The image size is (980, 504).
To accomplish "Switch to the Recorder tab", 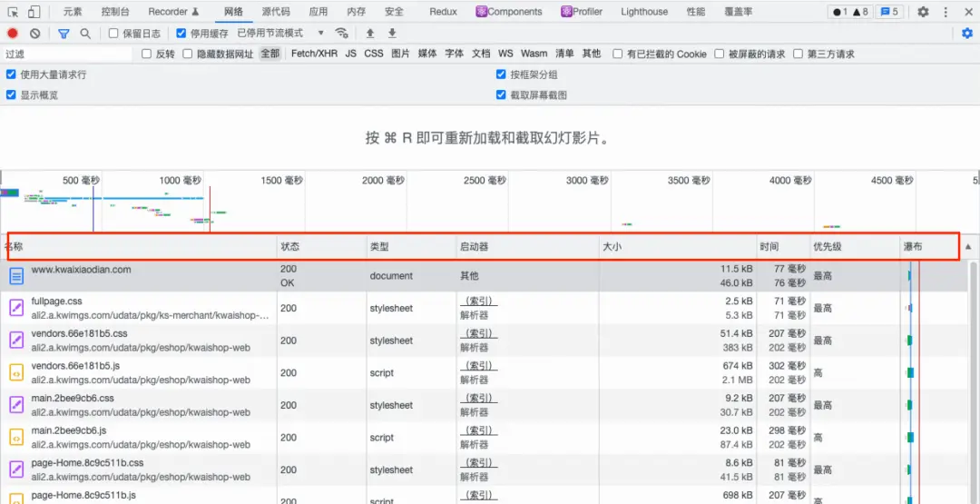I will (x=174, y=12).
